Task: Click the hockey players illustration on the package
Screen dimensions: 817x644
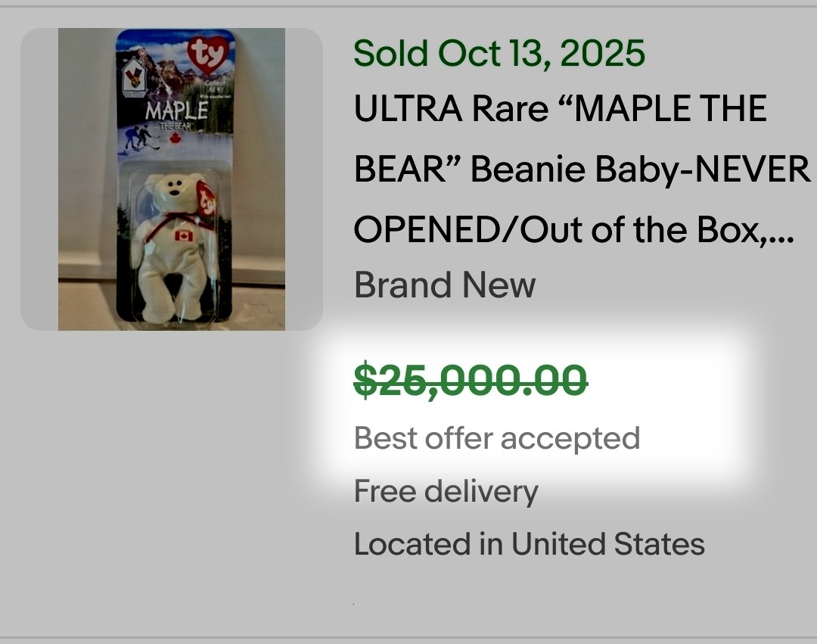Action: pyautogui.click(x=139, y=137)
